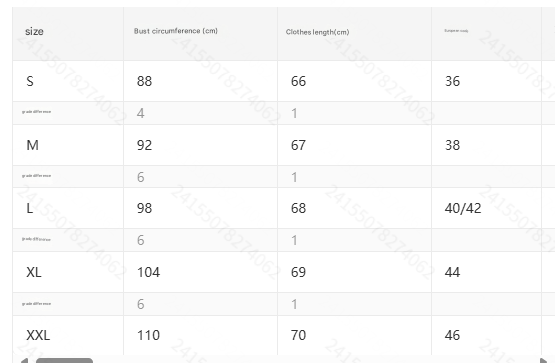Select the 'Clothes length(cm)' header
555x363 pixels.
[x=317, y=32]
